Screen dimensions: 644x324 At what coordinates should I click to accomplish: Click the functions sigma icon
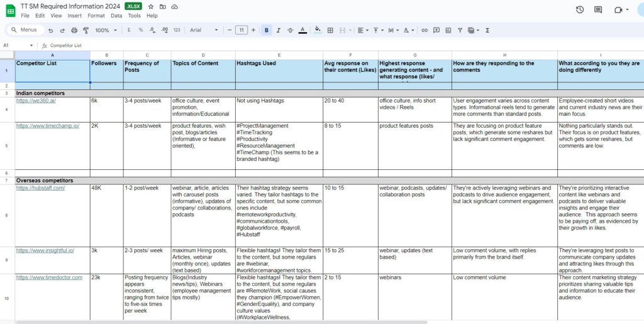coord(487,30)
